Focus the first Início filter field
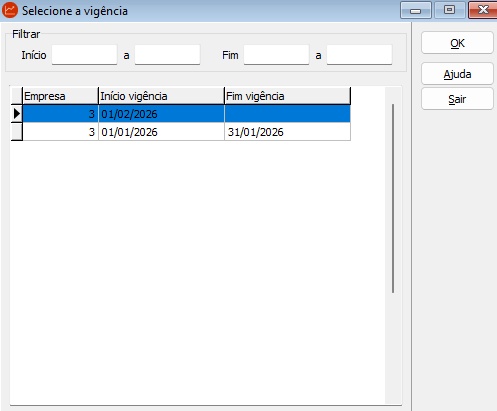 pos(84,55)
